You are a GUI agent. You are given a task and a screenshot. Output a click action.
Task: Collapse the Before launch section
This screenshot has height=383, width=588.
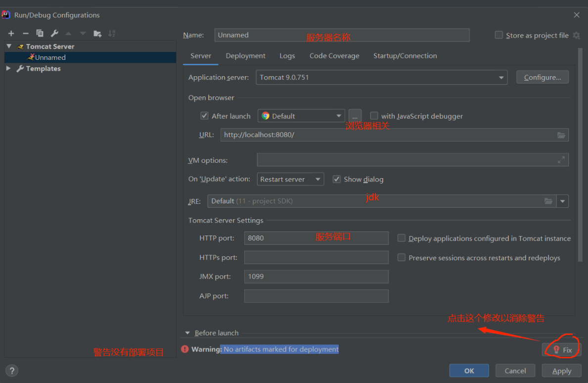187,333
